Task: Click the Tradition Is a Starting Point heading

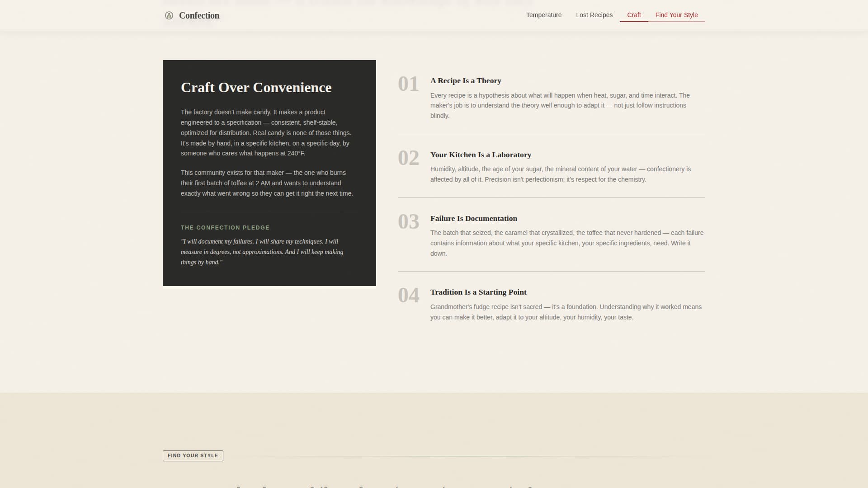Action: [478, 292]
